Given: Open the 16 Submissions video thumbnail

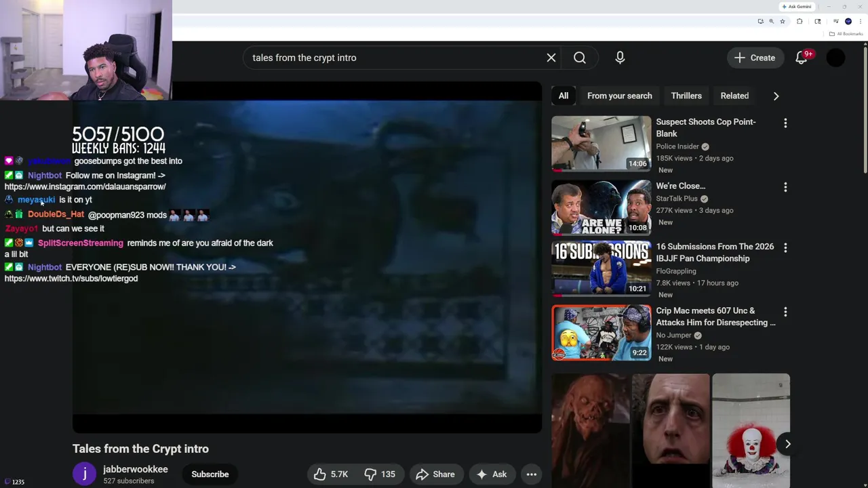Looking at the screenshot, I should coord(601,268).
